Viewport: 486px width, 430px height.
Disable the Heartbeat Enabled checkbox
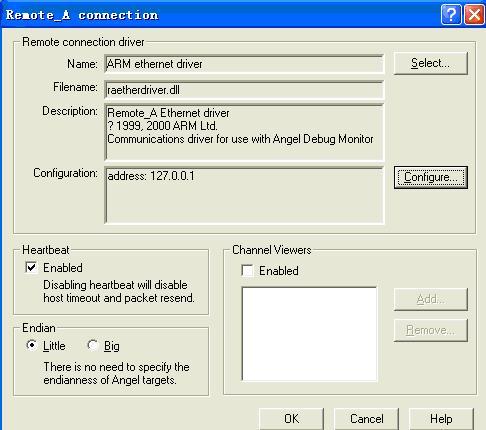point(31,267)
